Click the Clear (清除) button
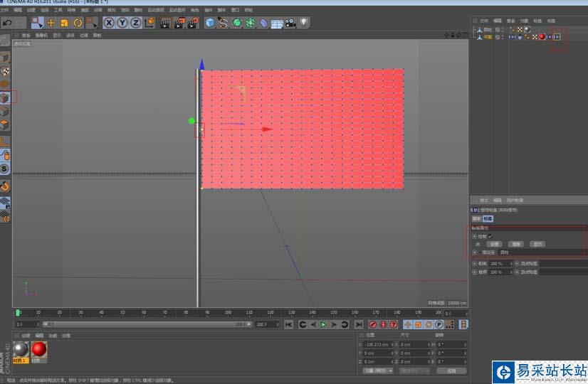 point(516,244)
